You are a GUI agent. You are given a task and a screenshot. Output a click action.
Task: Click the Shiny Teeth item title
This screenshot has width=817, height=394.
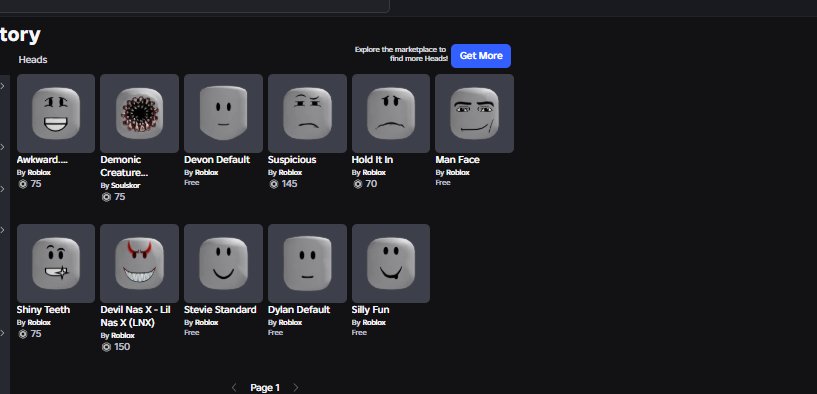click(x=43, y=310)
